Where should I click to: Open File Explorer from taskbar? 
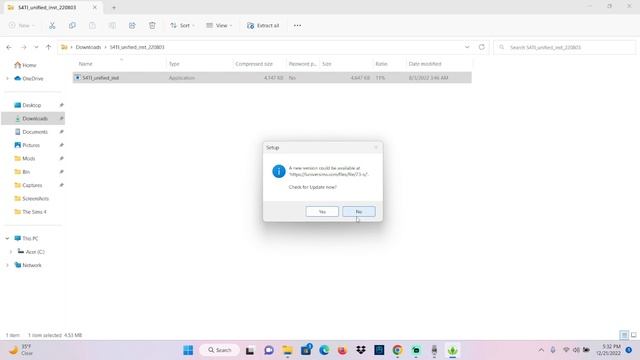[x=287, y=350]
